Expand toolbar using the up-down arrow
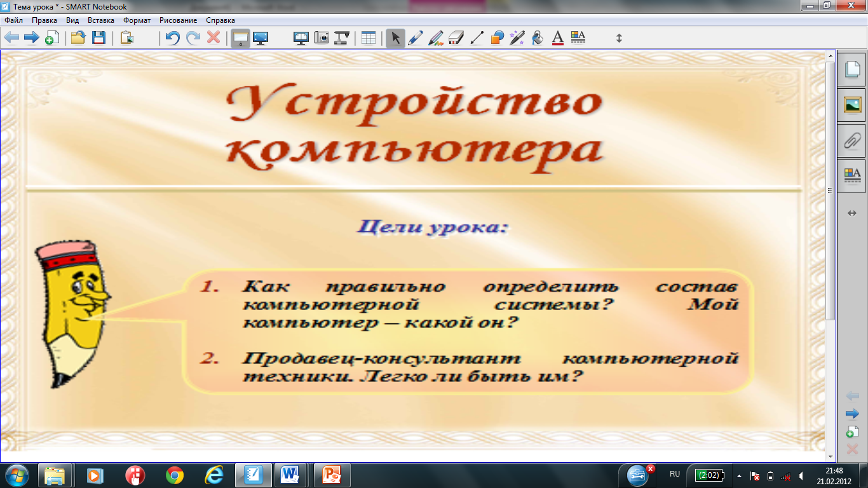The width and height of the screenshot is (868, 488). [x=619, y=37]
